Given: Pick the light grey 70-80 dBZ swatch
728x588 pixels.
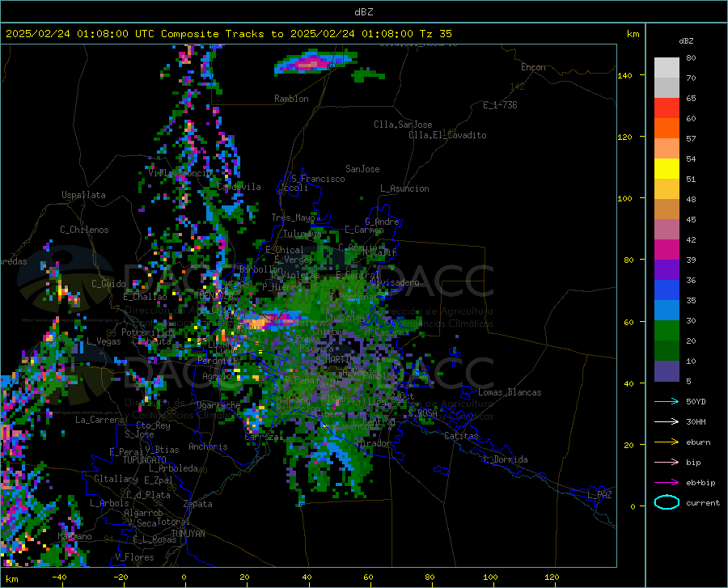Looking at the screenshot, I should point(667,68).
